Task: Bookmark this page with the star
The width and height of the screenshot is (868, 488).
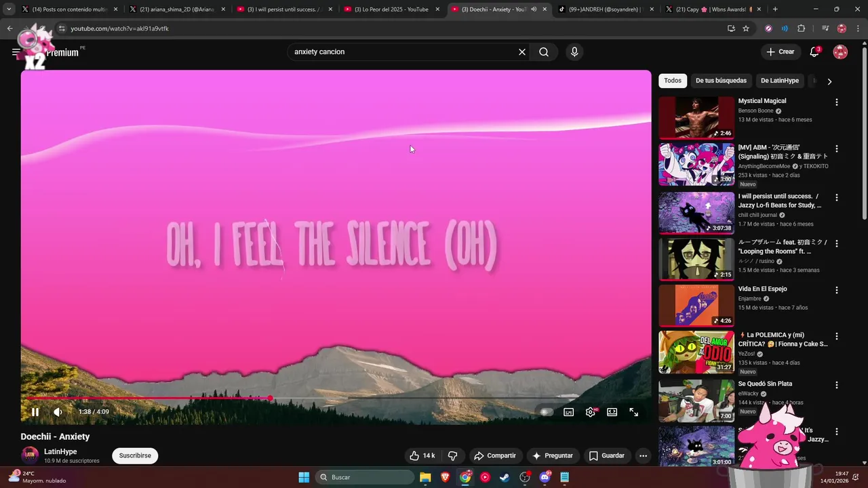Action: [746, 28]
